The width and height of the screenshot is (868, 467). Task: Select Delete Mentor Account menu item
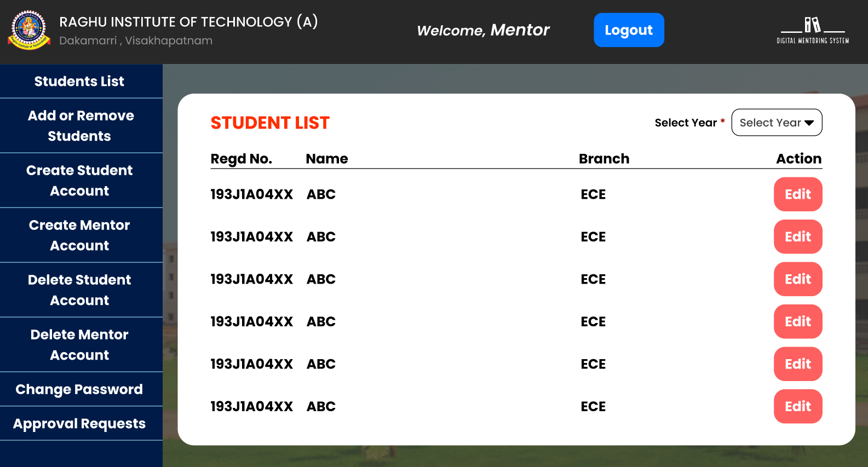[80, 345]
